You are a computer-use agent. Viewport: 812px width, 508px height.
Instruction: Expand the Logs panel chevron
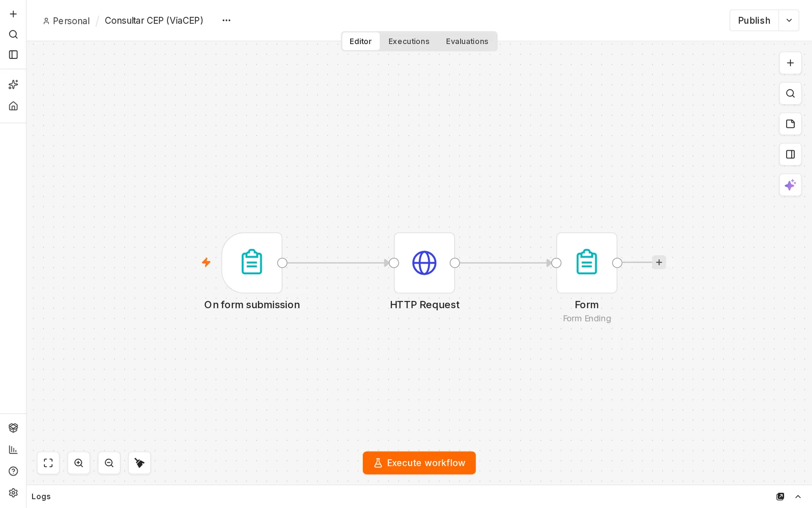tap(798, 496)
